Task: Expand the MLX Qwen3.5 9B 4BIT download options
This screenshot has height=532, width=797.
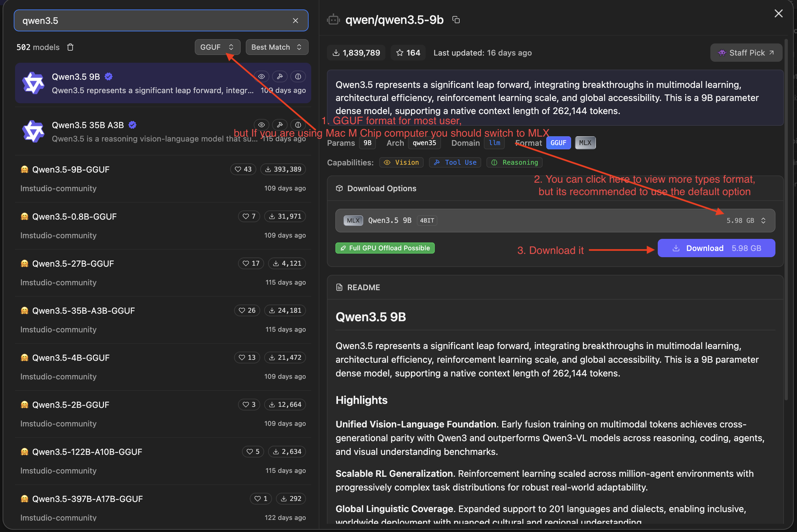Action: click(x=555, y=221)
